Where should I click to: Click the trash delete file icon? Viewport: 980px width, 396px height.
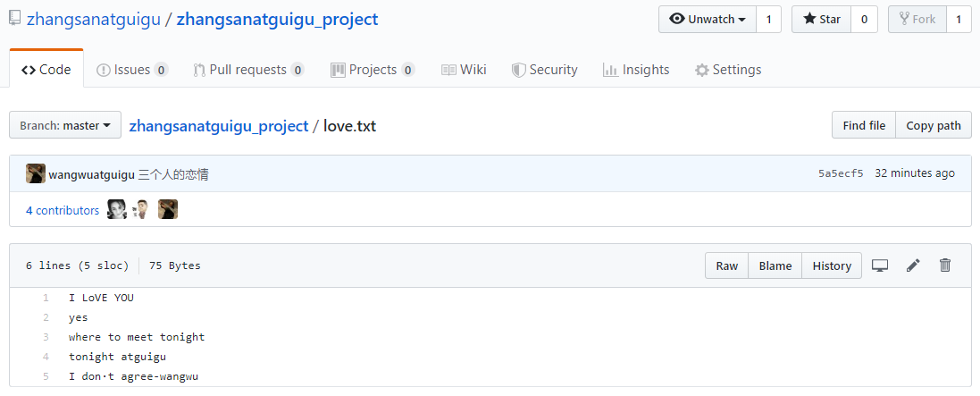pyautogui.click(x=945, y=265)
